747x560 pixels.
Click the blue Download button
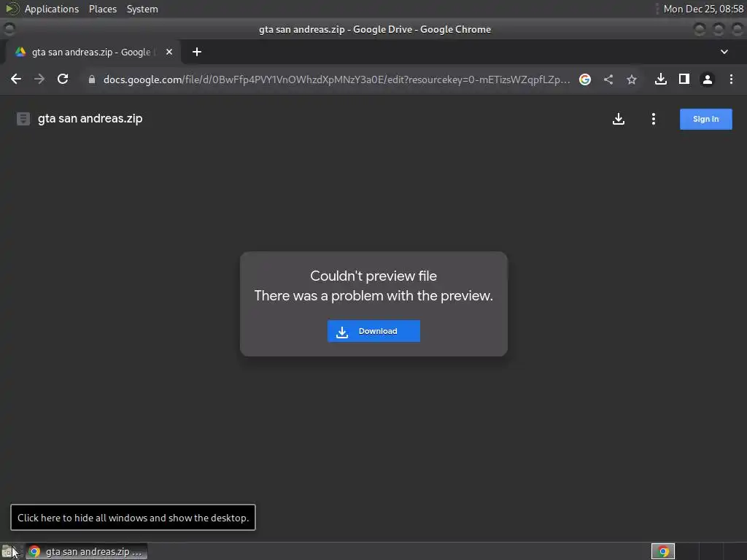(373, 331)
